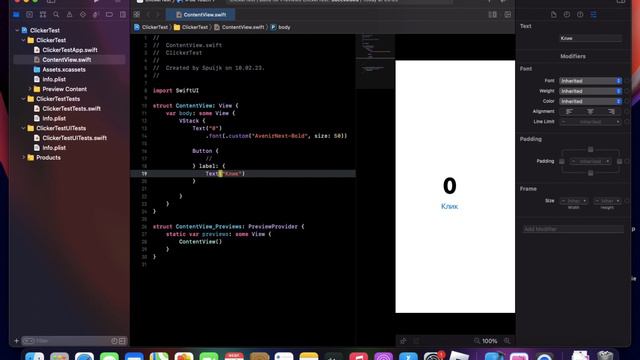Collapse the ClickerTestTests folder
Screen dimensions: 640x360
(23, 99)
